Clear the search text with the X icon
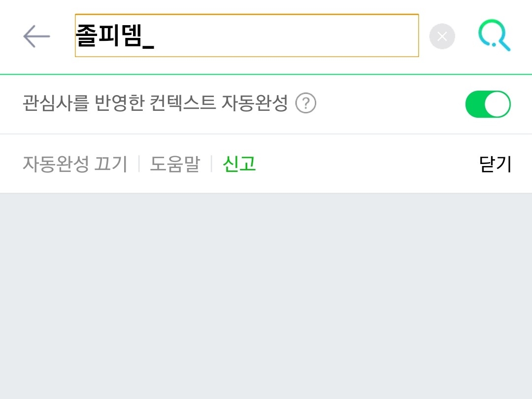 (x=442, y=36)
